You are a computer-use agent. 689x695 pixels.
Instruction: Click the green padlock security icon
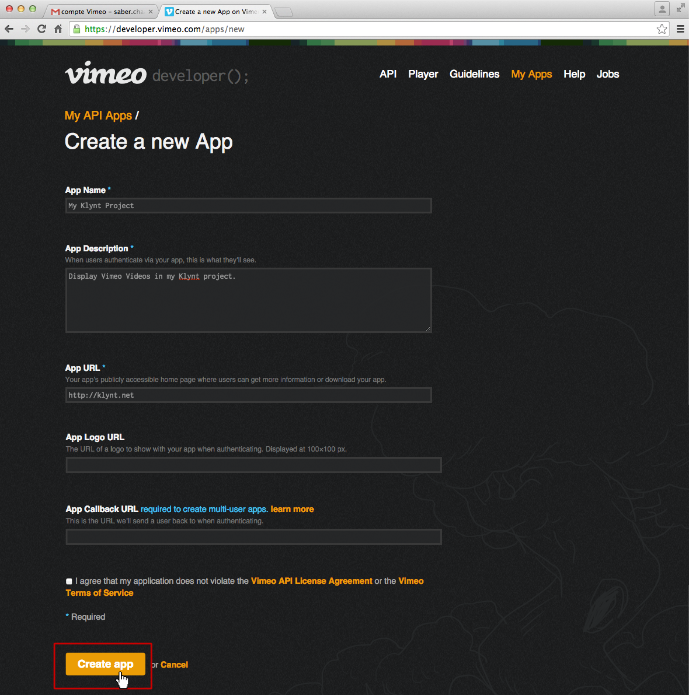[77, 29]
